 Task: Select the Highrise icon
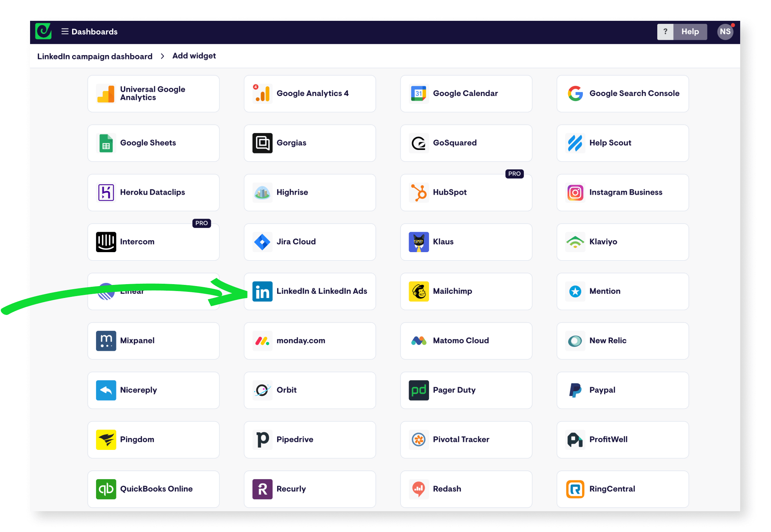pos(263,192)
